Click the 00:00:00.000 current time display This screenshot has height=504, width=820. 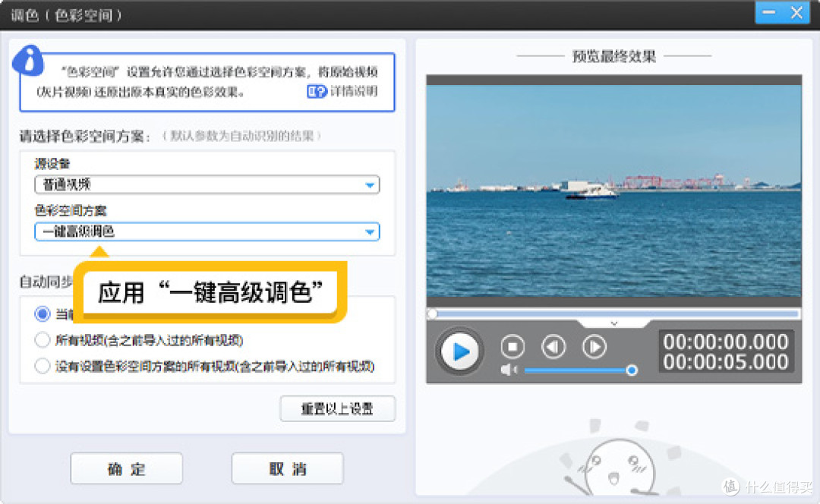click(x=726, y=342)
